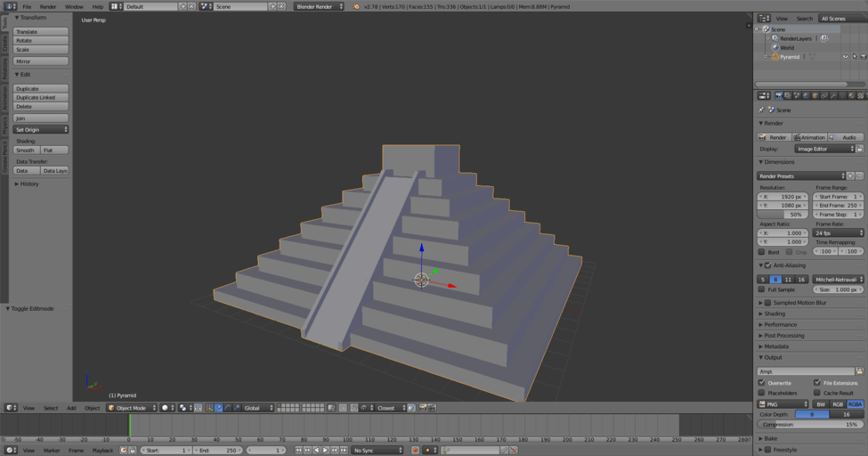Toggle Pyramid selectability cursor icon in outliner
This screenshot has width=868, height=456.
(x=854, y=56)
